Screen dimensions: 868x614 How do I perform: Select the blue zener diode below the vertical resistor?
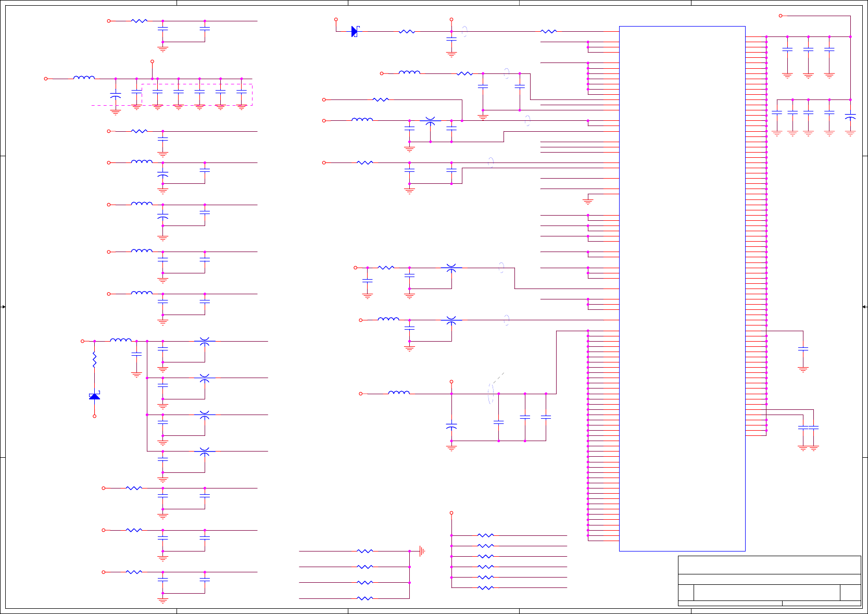94,396
